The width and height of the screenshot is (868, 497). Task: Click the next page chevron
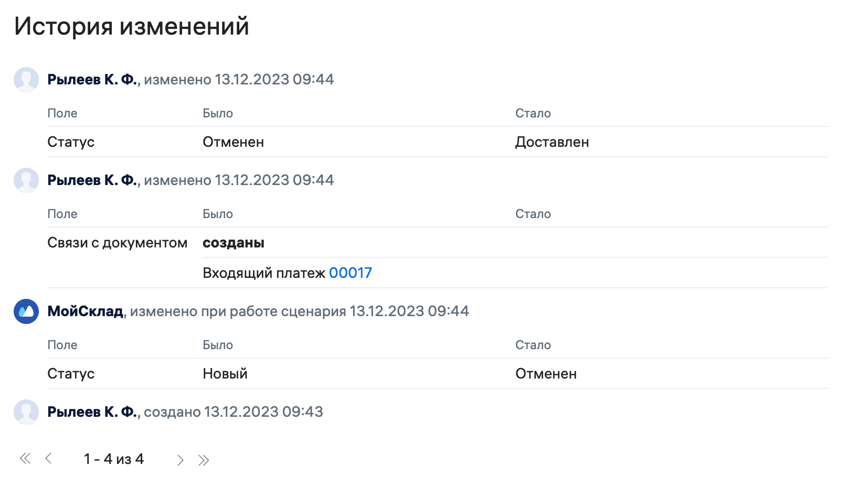(x=180, y=458)
